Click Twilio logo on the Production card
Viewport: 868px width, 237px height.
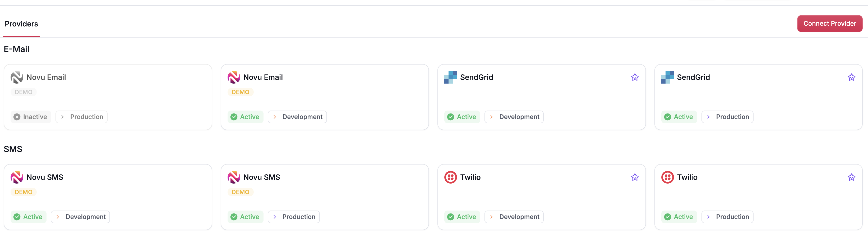point(667,177)
